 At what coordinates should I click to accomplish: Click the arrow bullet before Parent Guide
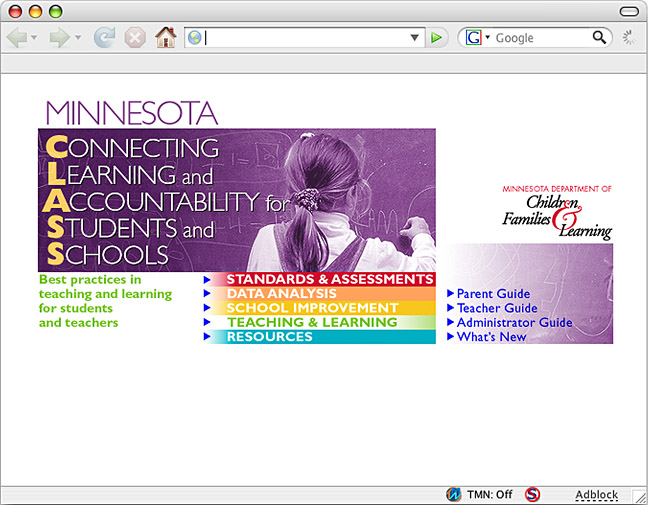pos(450,293)
